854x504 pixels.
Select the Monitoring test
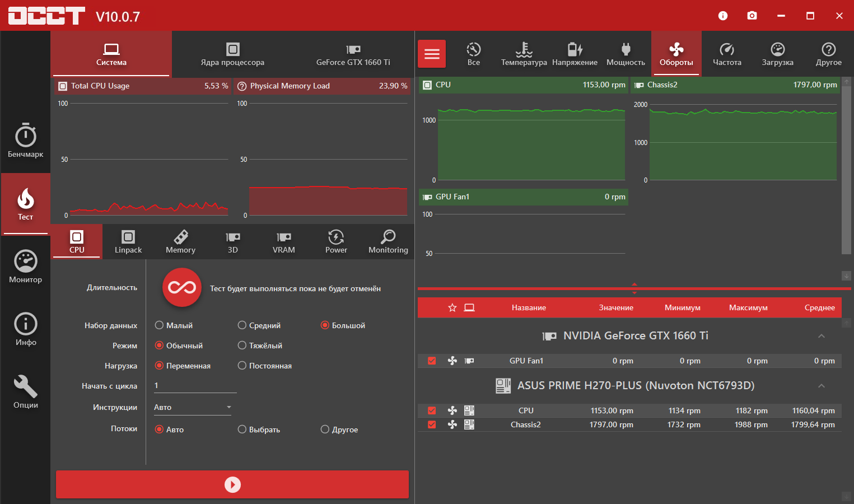(x=388, y=241)
